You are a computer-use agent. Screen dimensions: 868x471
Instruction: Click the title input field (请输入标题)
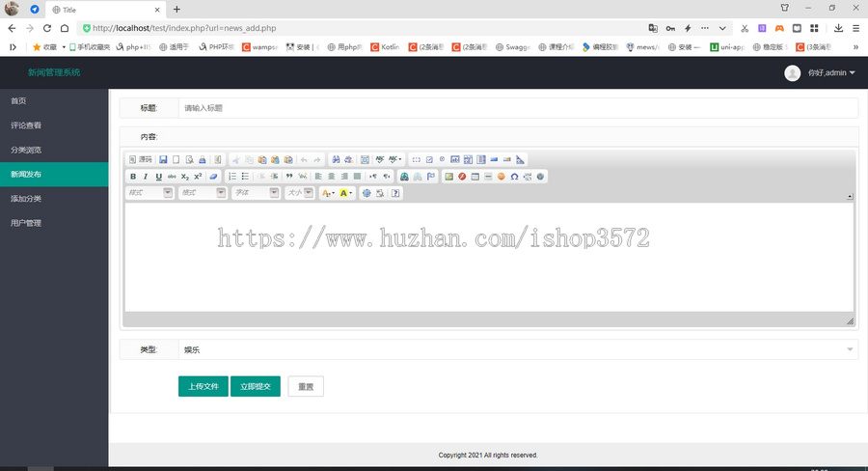coord(518,108)
